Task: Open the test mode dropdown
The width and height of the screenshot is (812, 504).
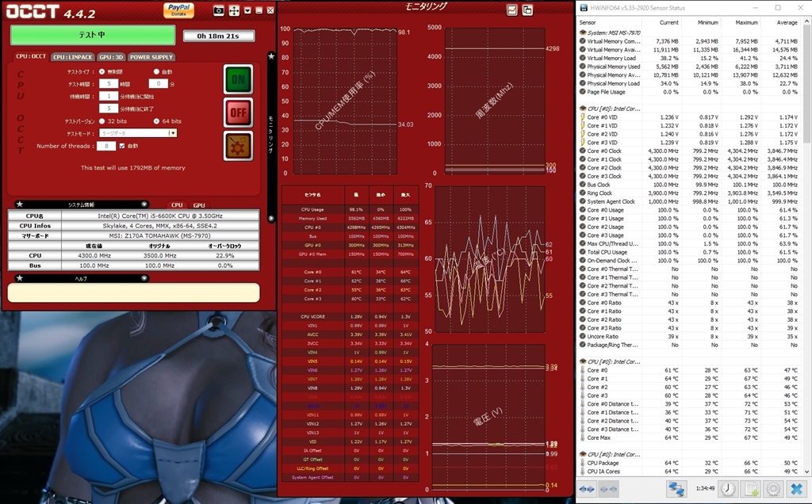Action: 173,133
